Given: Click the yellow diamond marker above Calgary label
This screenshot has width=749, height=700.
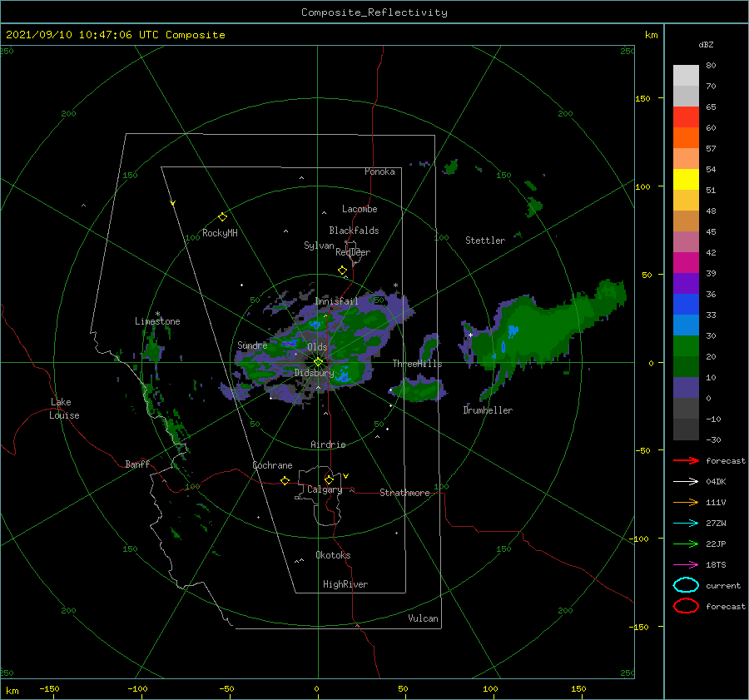Looking at the screenshot, I should coord(329,479).
